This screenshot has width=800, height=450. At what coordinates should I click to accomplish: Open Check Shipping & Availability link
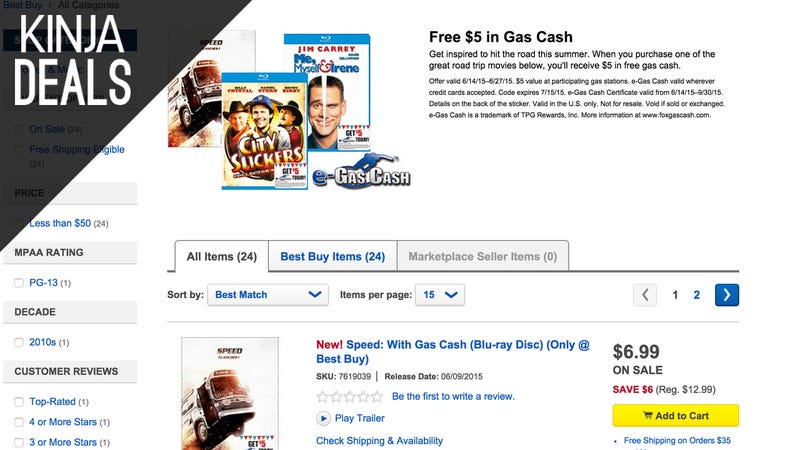pos(379,441)
